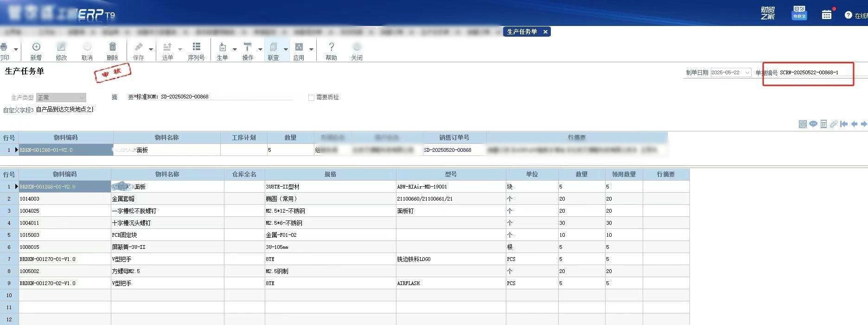Click the QR code icon above grid
Viewport: 868px width, 325px height.
803,124
